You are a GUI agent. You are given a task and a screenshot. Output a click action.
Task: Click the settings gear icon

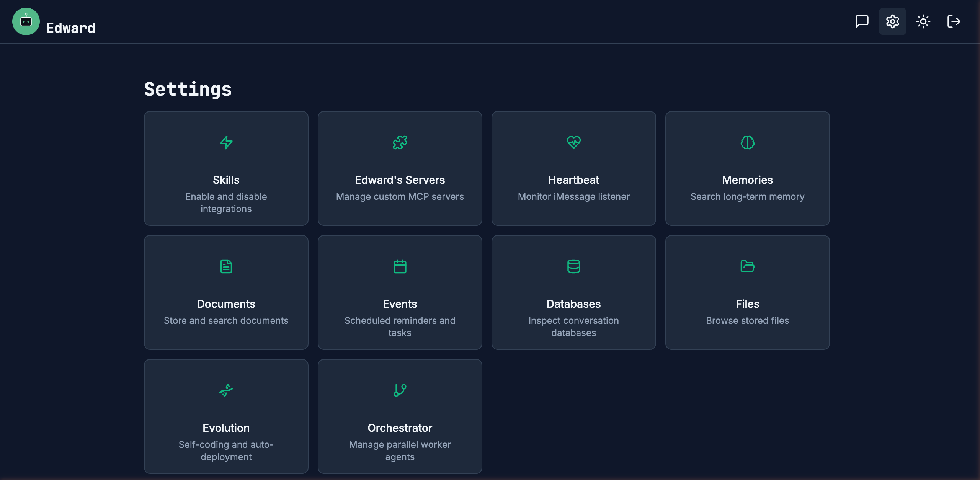click(892, 21)
